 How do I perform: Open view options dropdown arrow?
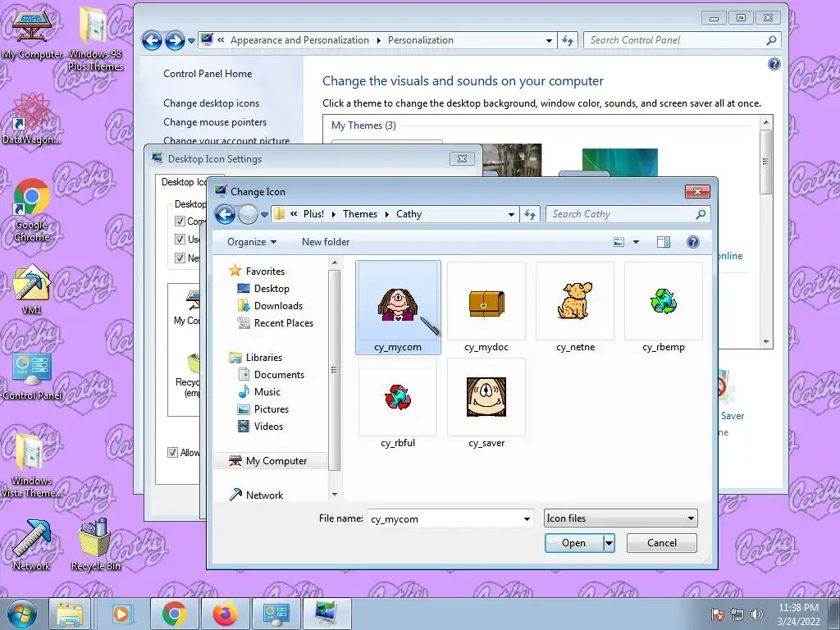(x=637, y=242)
